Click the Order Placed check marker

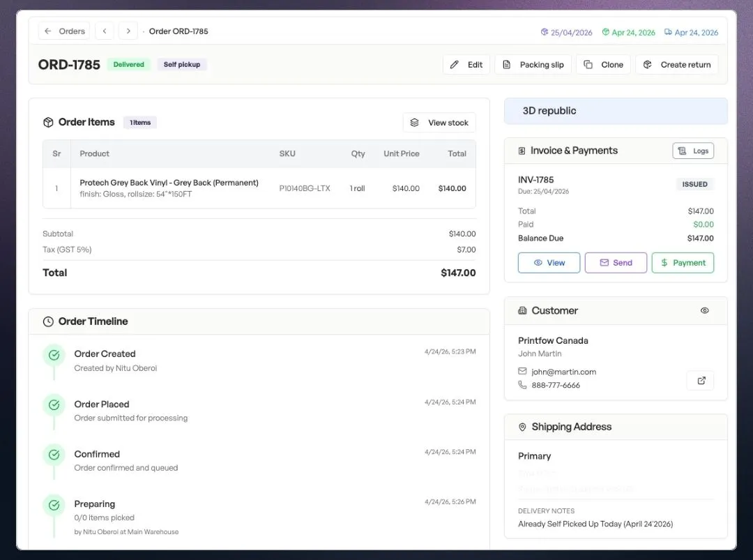[54, 405]
